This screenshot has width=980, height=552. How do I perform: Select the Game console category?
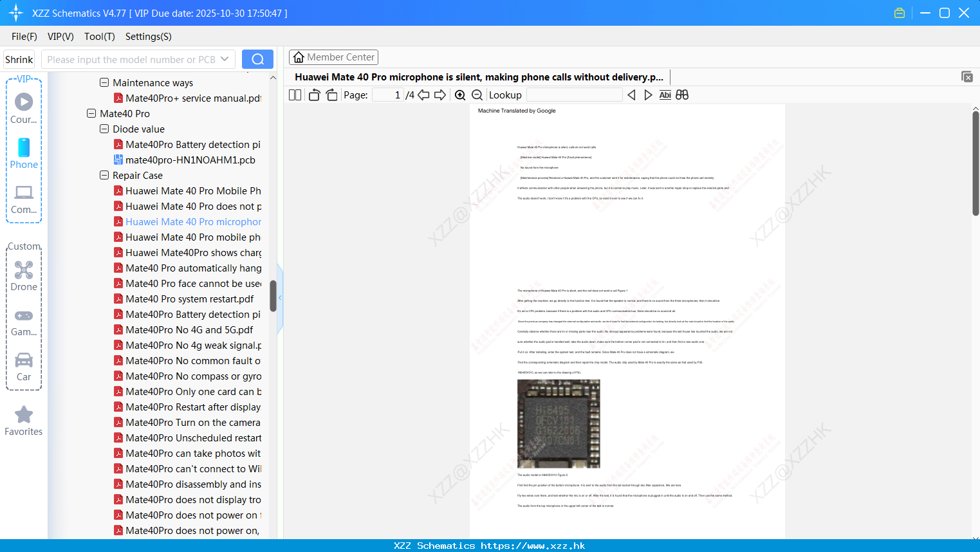[x=24, y=323]
